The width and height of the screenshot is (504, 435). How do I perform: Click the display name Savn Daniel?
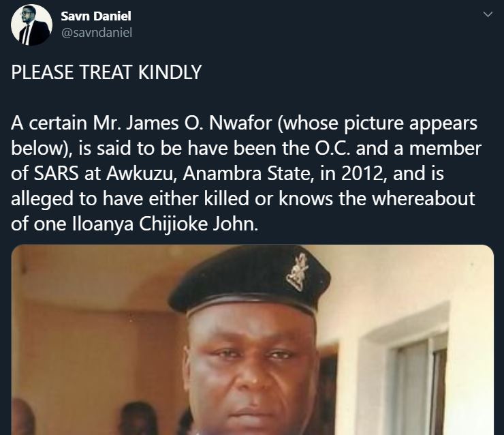pyautogui.click(x=96, y=16)
